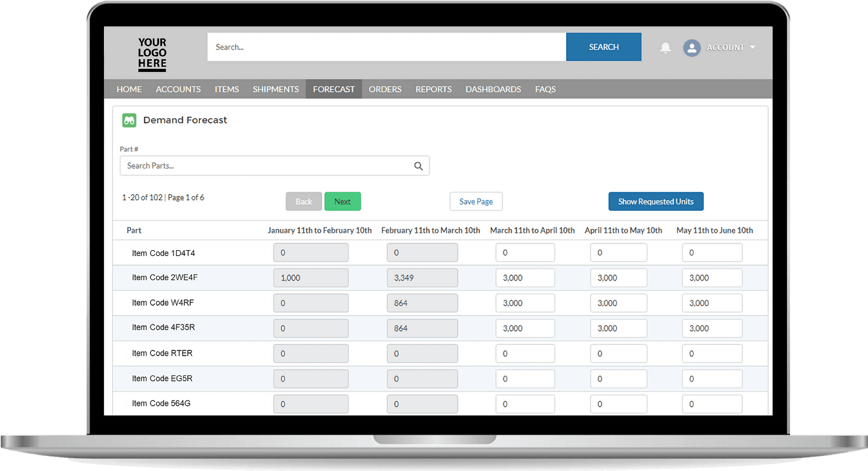Focus the top Search field

(387, 47)
